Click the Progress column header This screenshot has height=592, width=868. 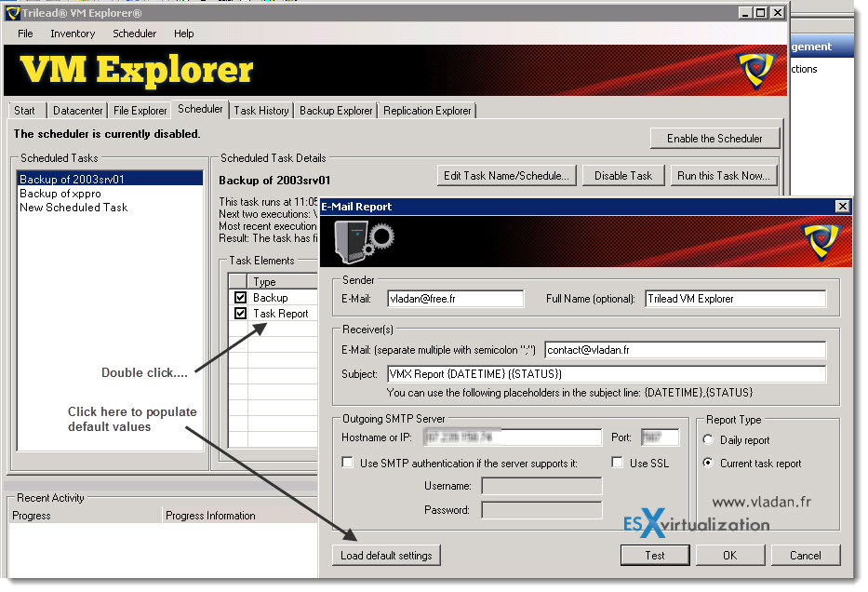coord(86,516)
